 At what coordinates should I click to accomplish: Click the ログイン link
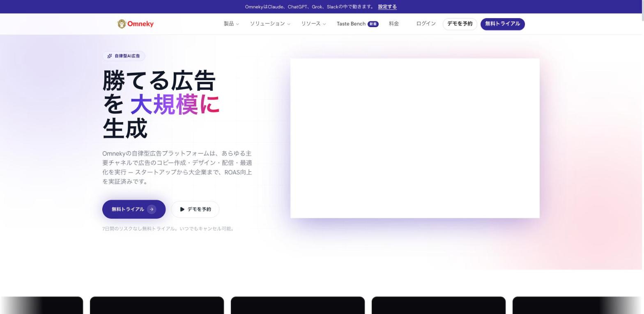426,24
